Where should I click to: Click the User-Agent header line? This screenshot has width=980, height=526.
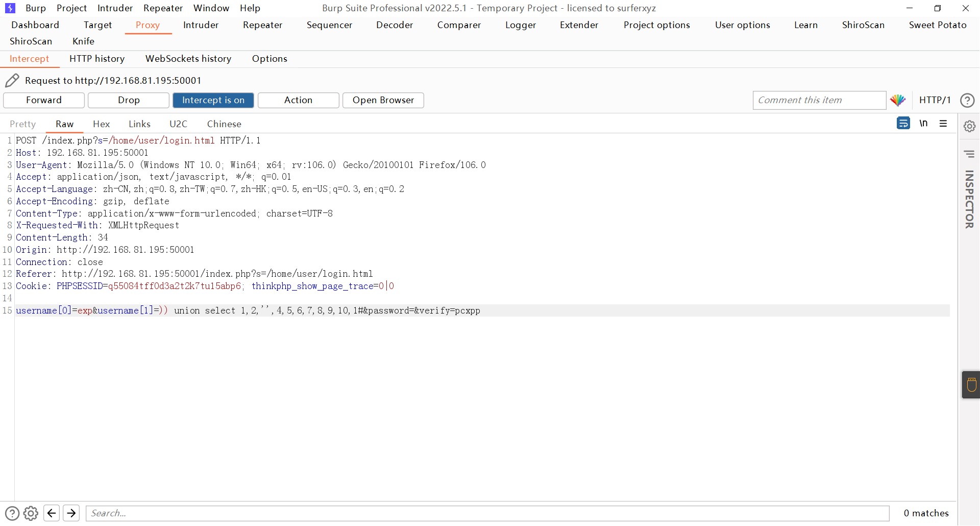coord(251,165)
